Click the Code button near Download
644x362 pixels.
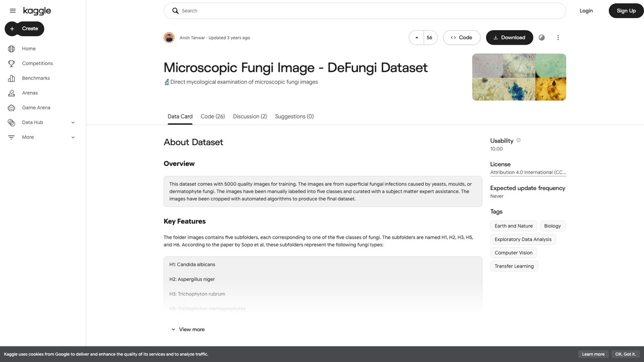(461, 38)
